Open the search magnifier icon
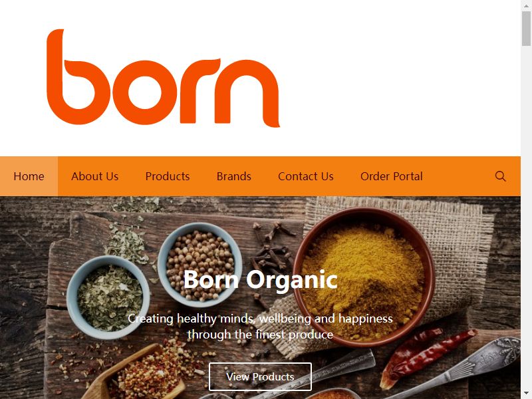This screenshot has height=399, width=532. click(500, 176)
